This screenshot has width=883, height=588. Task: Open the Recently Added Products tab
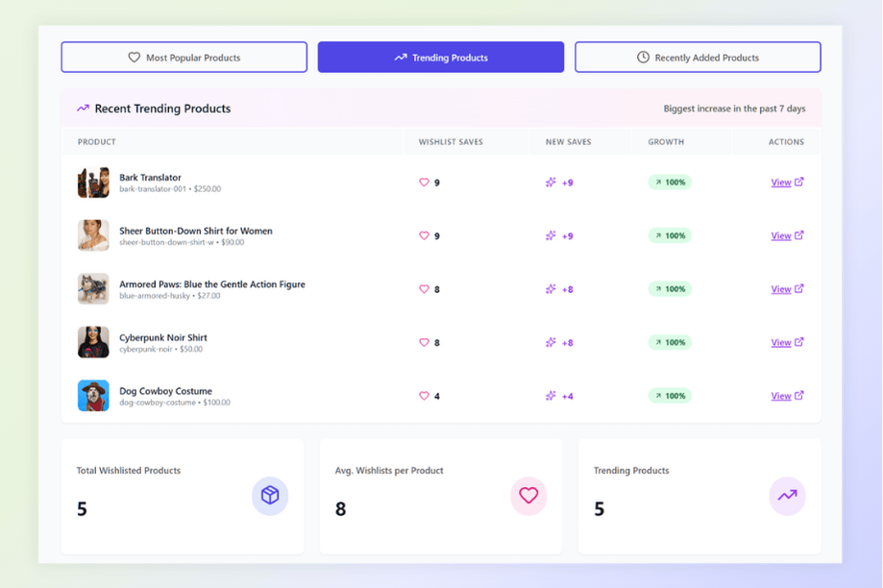pos(698,57)
